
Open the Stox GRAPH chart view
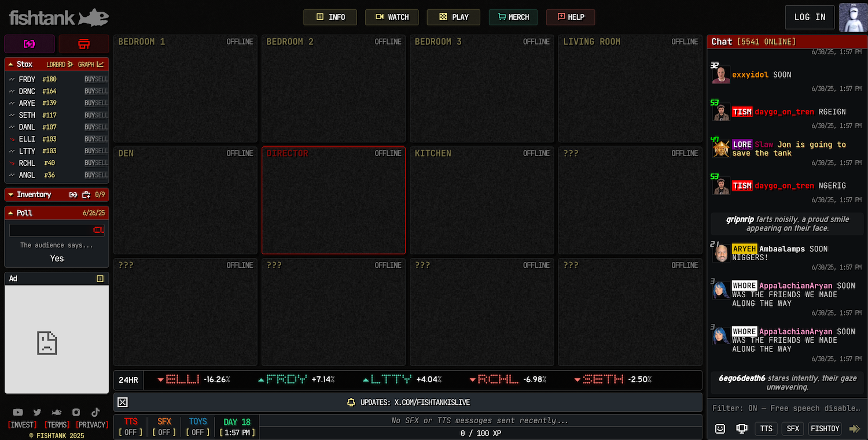tap(91, 64)
